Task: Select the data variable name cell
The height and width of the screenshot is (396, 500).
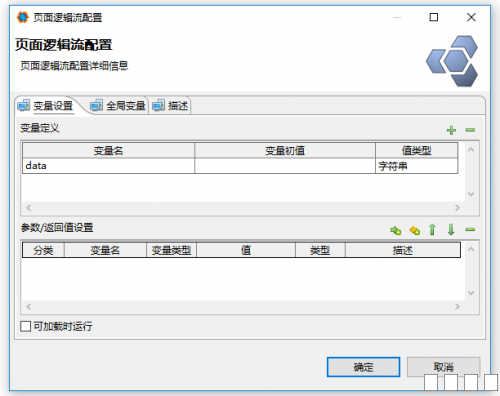Action: (x=109, y=166)
